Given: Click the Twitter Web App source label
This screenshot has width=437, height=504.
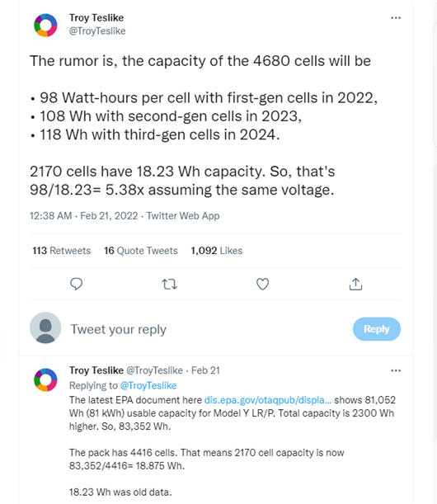Looking at the screenshot, I should click(x=183, y=215).
